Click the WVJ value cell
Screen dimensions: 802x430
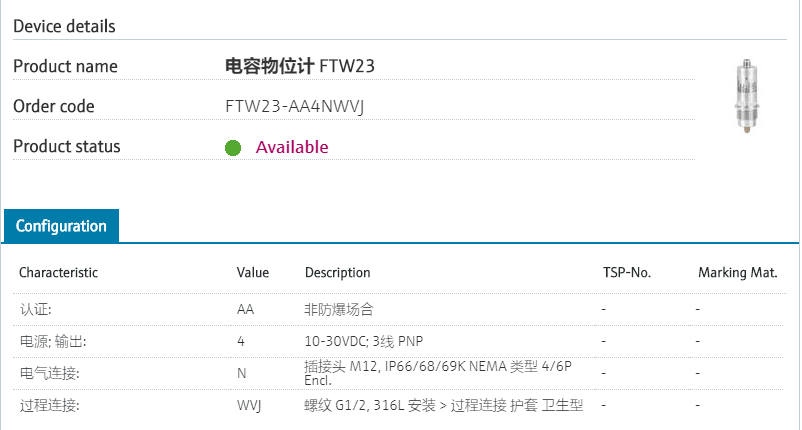click(x=249, y=405)
